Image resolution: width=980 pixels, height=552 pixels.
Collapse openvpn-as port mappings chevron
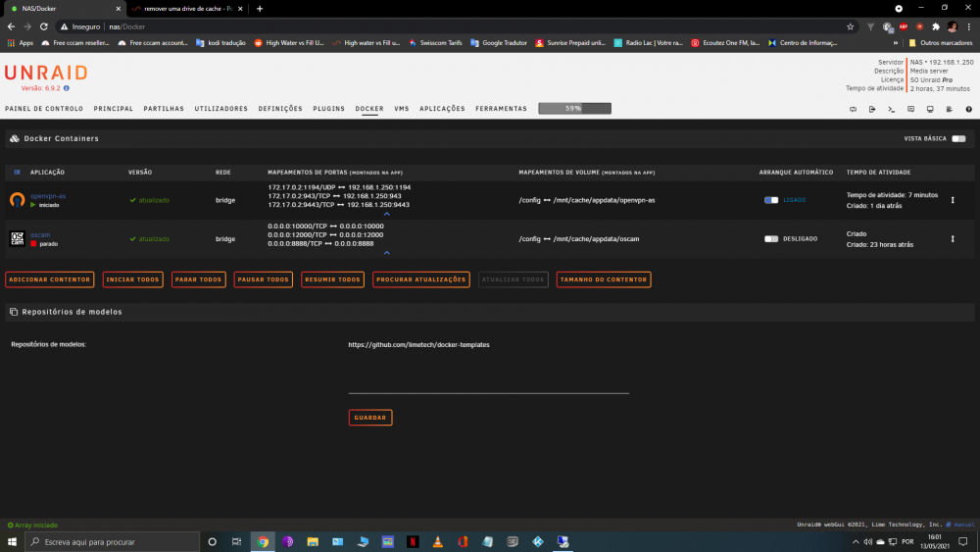[x=387, y=214]
